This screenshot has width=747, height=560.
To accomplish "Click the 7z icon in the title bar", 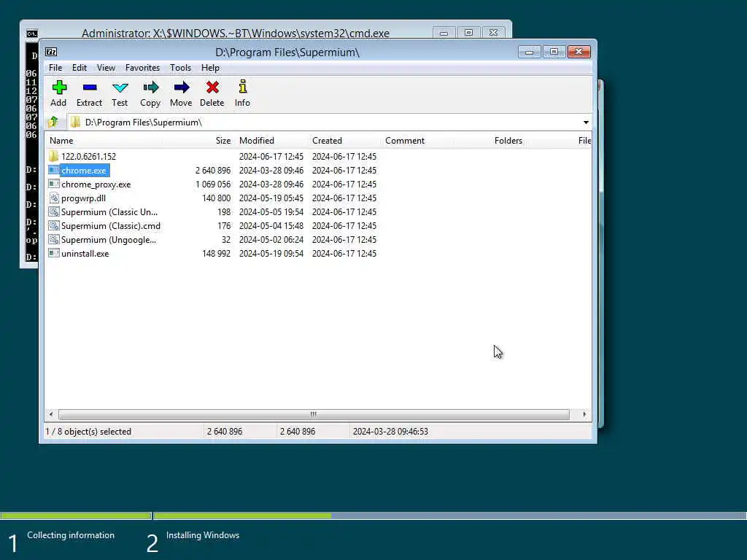I will pos(52,52).
